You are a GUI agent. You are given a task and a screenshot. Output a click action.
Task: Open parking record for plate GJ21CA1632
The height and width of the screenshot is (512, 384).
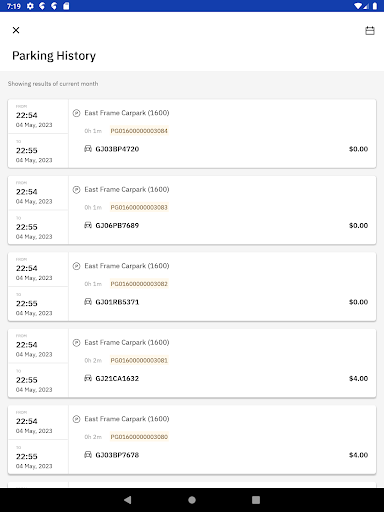click(x=192, y=363)
